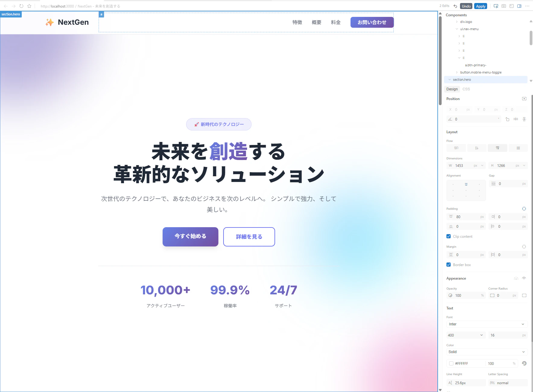The width and height of the screenshot is (533, 392).
Task: Uncheck the Clip content option
Action: tap(449, 236)
